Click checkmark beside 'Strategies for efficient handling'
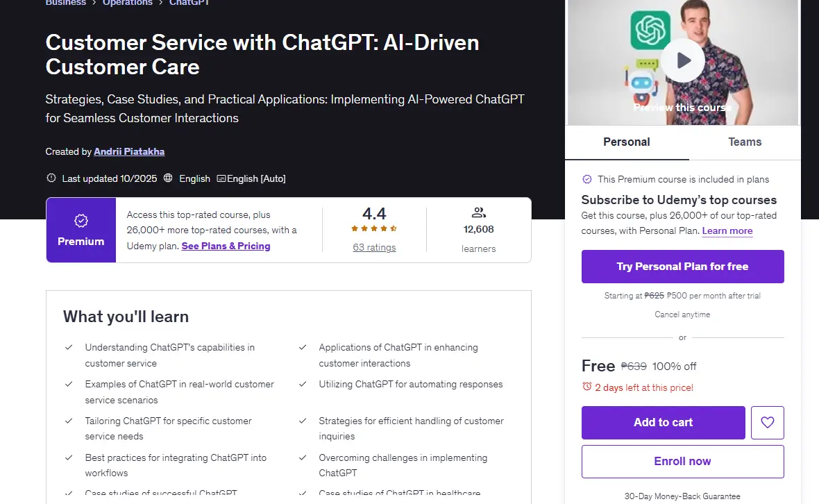Viewport: 819px width, 504px height. point(303,421)
